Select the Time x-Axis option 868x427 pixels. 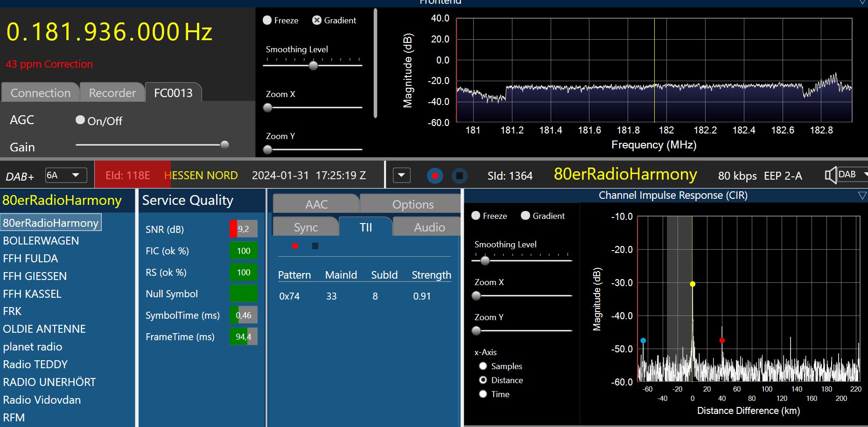[x=483, y=394]
